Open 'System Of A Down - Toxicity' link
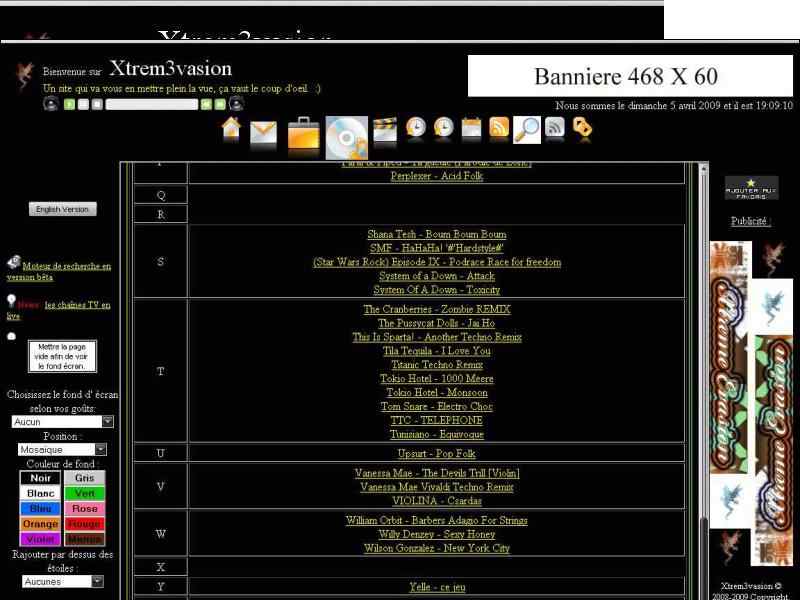Viewport: 800px width, 600px height. (436, 290)
